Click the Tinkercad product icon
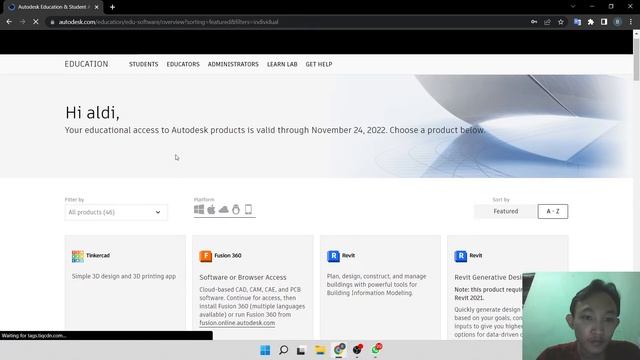The height and width of the screenshot is (360, 640). click(x=78, y=256)
